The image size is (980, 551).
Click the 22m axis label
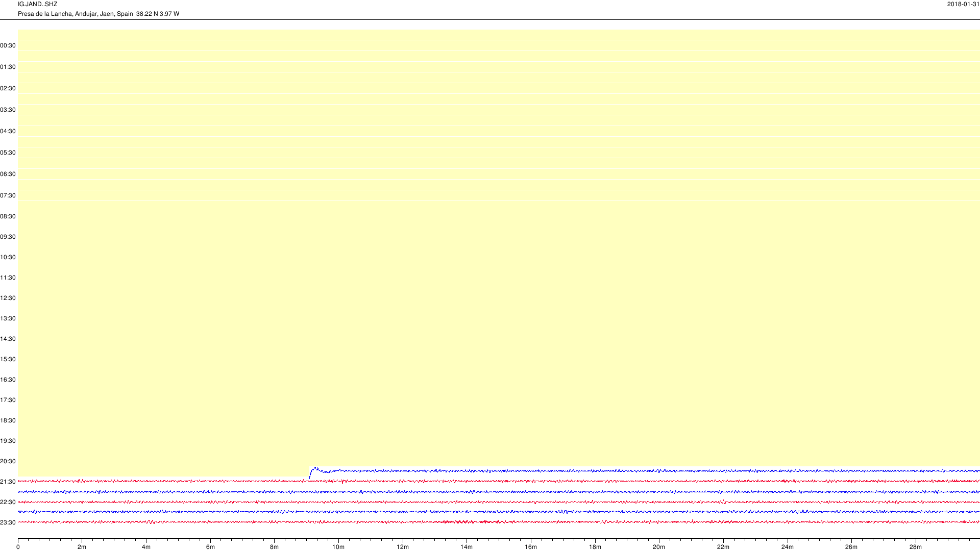click(723, 547)
